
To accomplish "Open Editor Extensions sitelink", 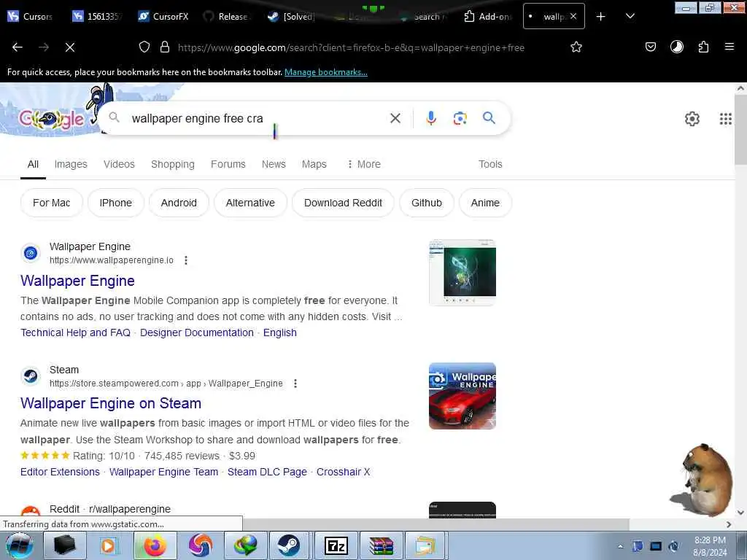I will [60, 472].
